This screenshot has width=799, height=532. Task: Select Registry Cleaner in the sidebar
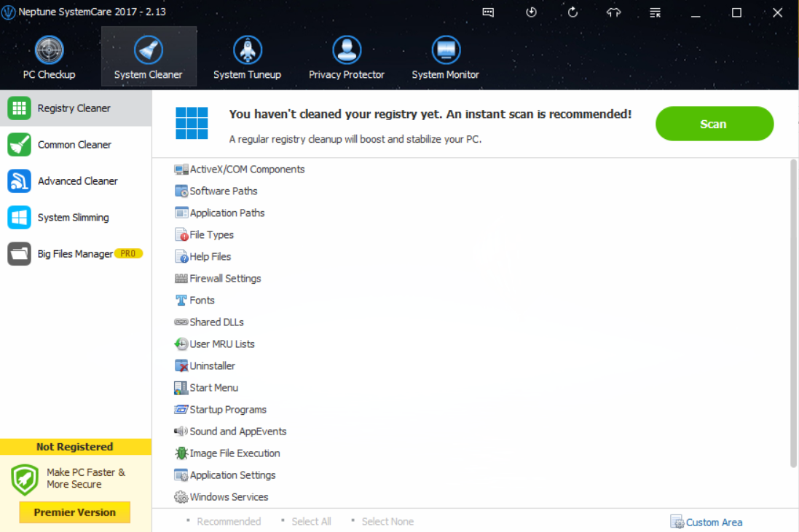[76, 108]
